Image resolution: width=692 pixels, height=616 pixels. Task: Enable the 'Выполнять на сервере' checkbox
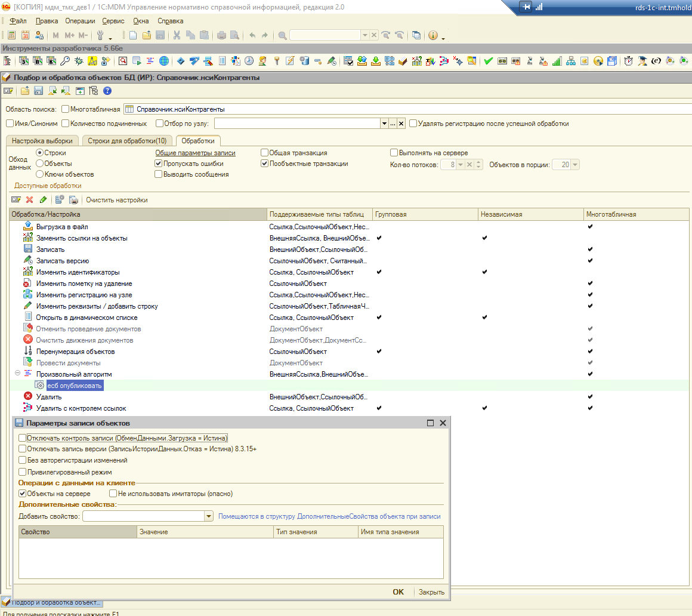(x=394, y=153)
